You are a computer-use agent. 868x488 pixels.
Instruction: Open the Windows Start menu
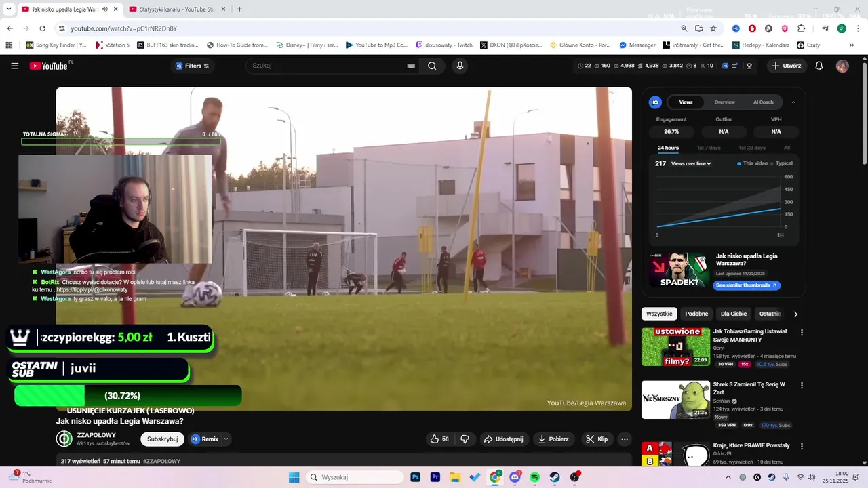click(x=294, y=477)
